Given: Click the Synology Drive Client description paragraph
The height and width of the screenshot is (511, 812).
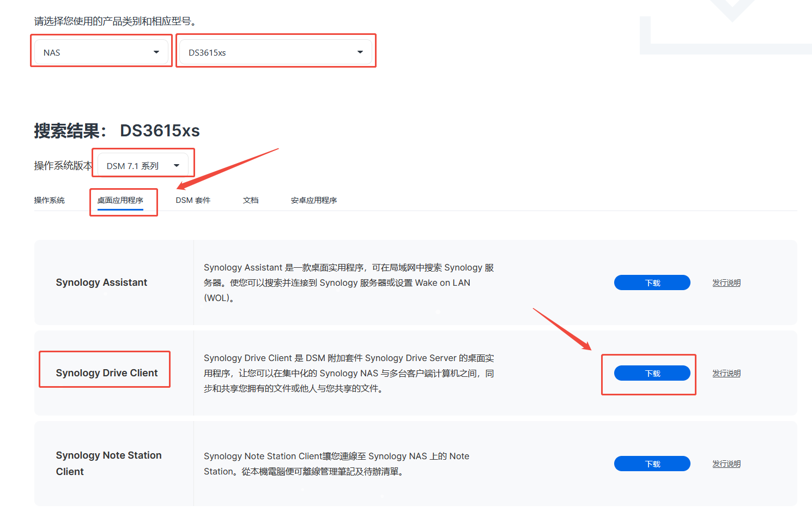Looking at the screenshot, I should 349,373.
